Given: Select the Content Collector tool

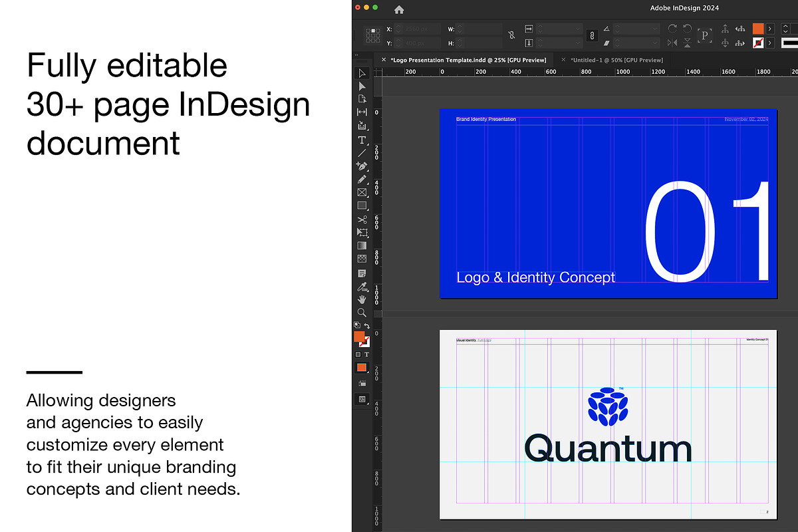Looking at the screenshot, I should click(x=362, y=126).
